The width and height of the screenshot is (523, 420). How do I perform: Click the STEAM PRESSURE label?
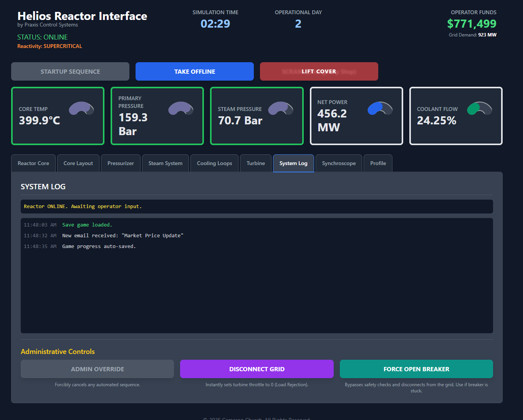(x=240, y=109)
